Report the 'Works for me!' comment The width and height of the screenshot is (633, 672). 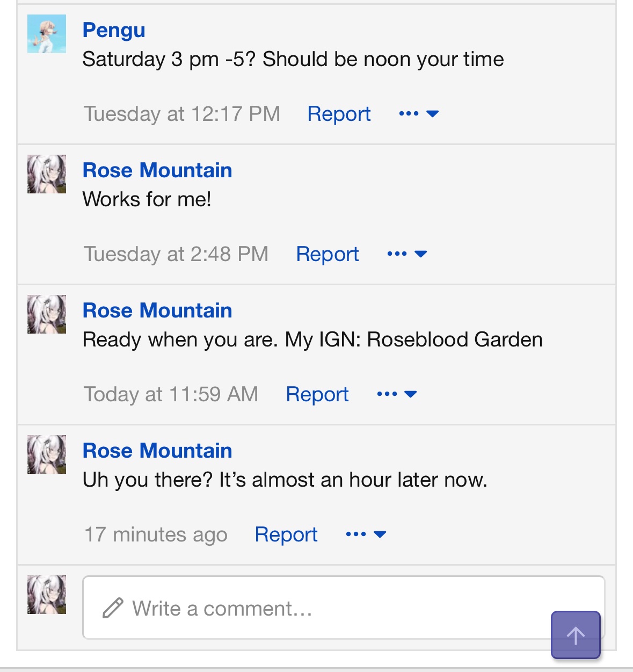click(328, 254)
